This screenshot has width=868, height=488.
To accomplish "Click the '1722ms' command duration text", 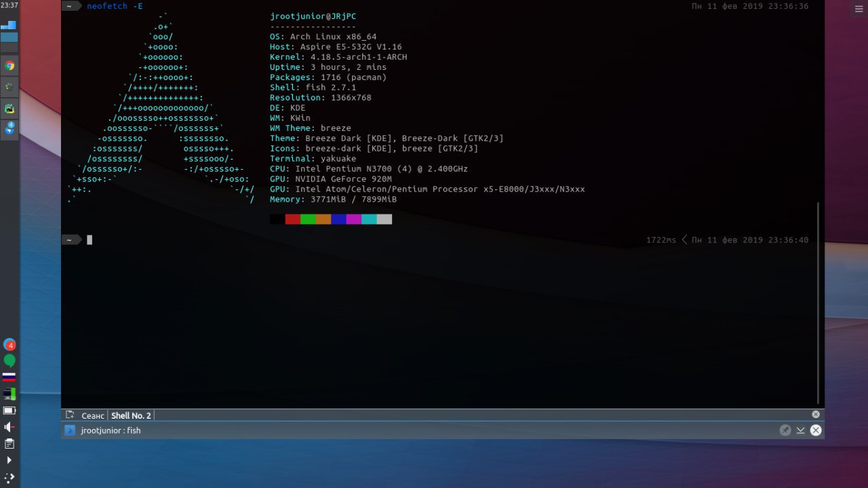I will click(661, 240).
